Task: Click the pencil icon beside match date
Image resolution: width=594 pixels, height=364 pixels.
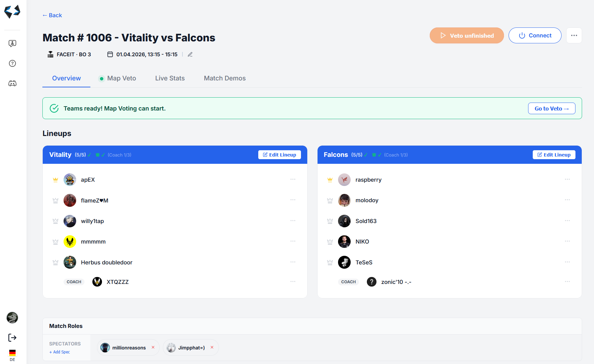Action: pos(190,55)
